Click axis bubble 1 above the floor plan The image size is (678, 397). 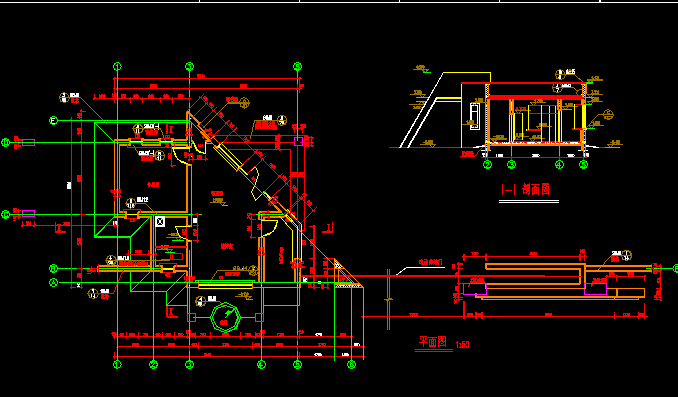pyautogui.click(x=117, y=66)
